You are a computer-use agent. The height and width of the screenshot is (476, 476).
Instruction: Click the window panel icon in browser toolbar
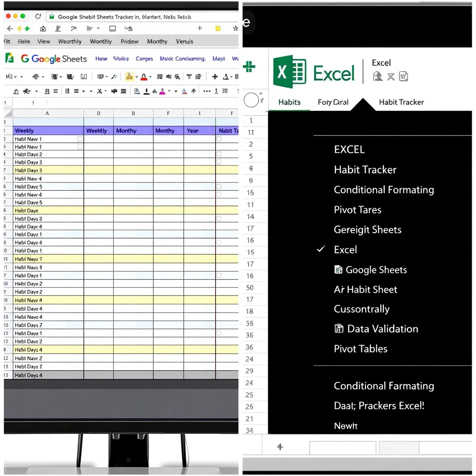(113, 29)
